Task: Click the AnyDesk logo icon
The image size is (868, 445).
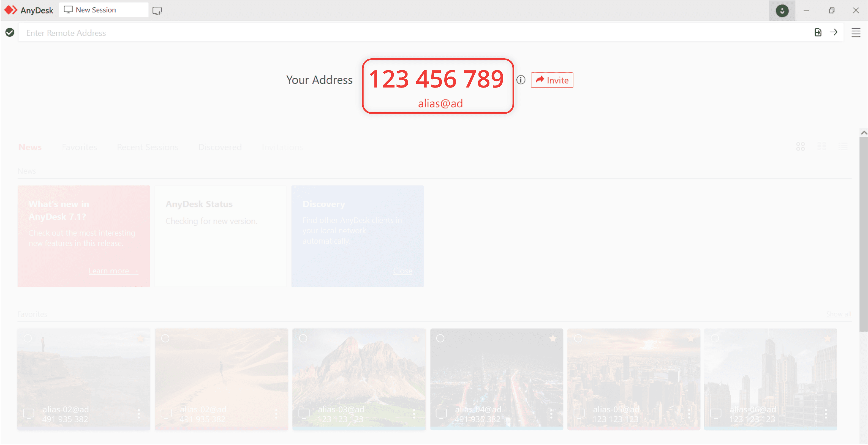Action: click(10, 10)
